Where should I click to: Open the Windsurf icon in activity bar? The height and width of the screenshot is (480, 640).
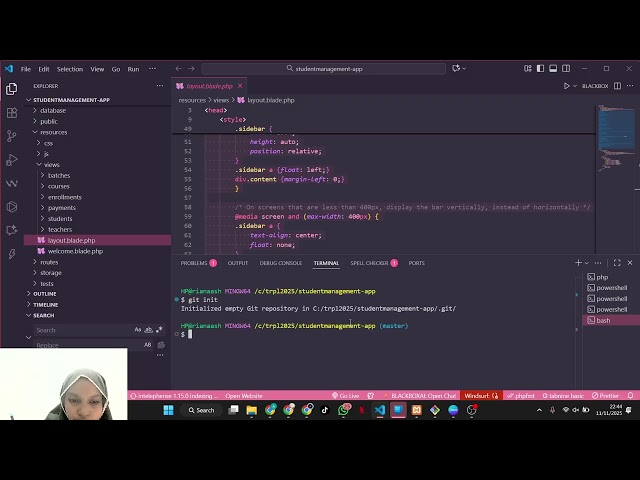pos(12,183)
